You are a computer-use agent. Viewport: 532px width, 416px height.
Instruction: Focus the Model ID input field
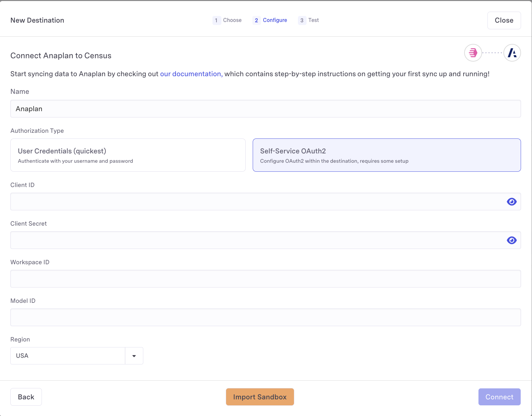pos(265,317)
